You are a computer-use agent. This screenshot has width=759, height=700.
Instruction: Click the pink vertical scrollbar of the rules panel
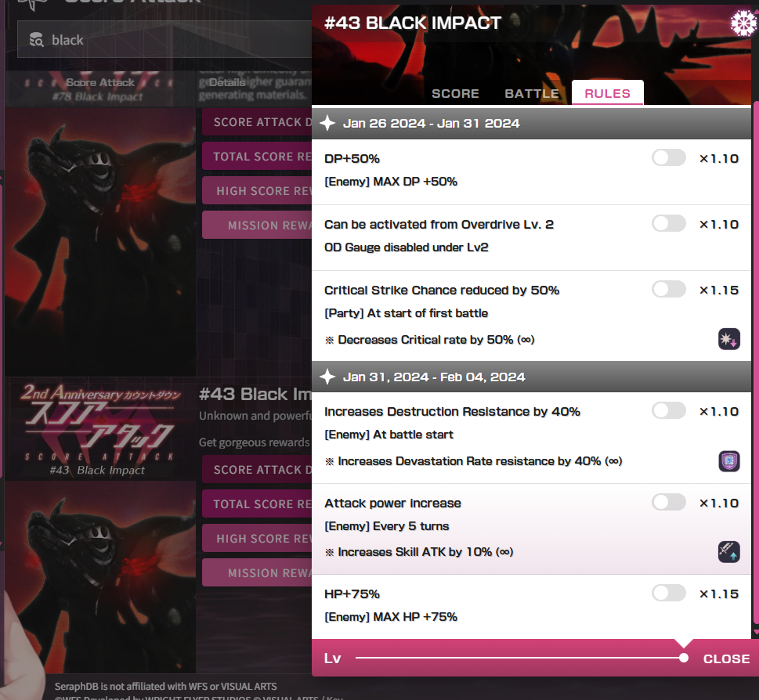756,363
